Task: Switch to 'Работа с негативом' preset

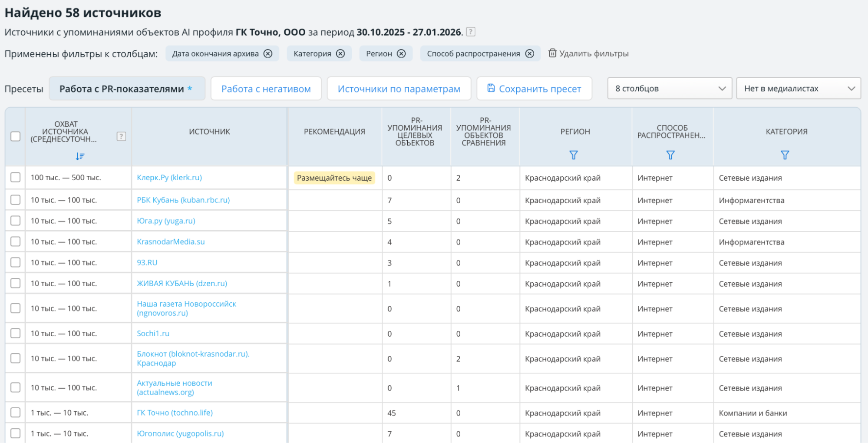Action: pos(266,89)
